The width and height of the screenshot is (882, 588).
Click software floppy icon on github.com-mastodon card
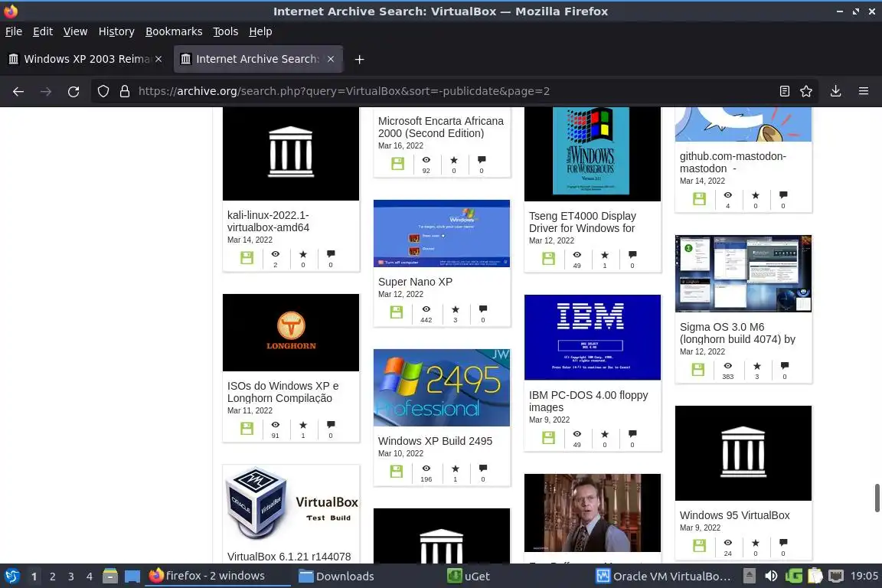(699, 198)
